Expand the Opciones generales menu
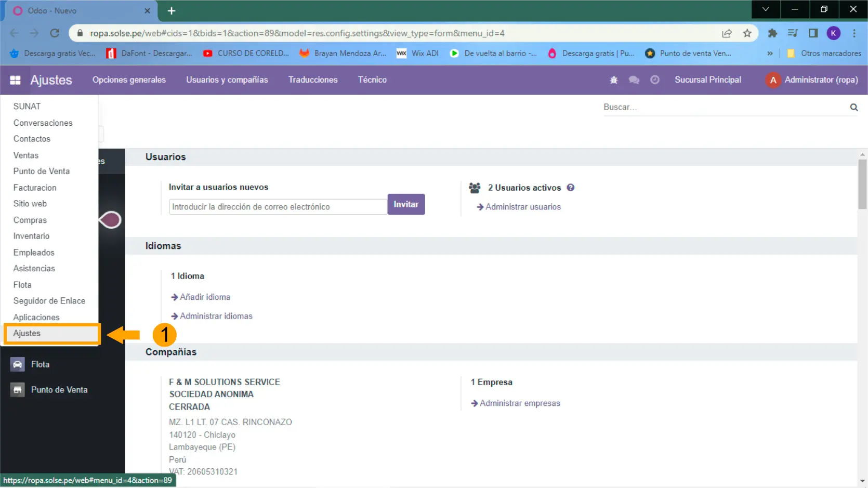 [x=129, y=80]
